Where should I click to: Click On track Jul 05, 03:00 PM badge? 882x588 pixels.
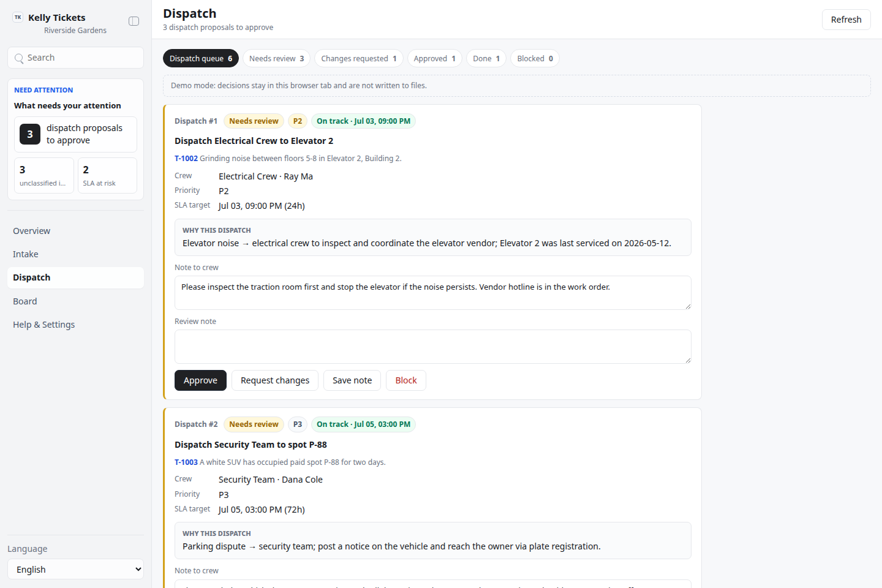pos(363,424)
